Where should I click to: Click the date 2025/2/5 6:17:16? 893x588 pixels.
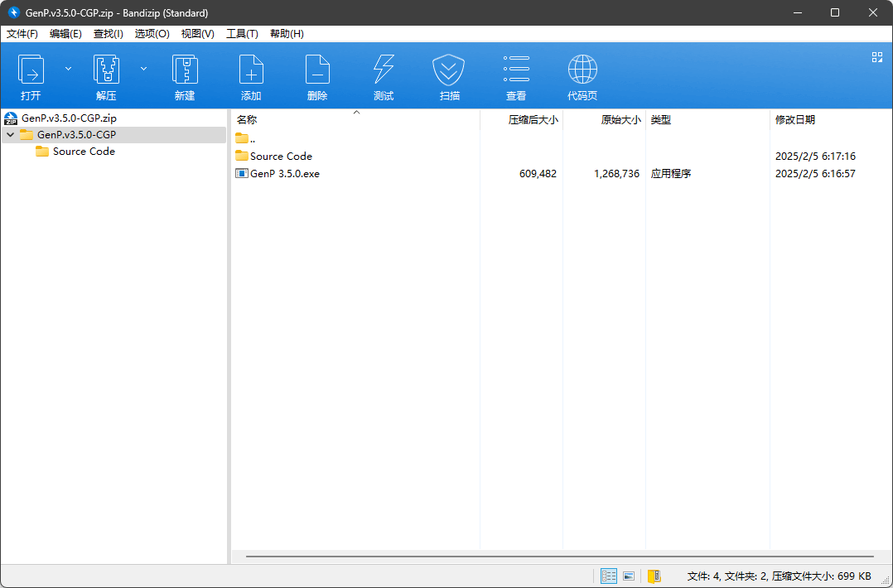815,156
